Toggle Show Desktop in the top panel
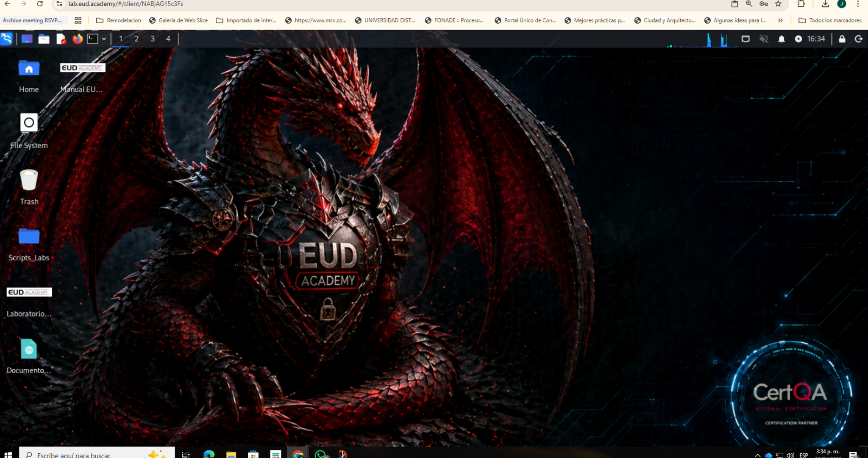This screenshot has height=458, width=868. (746, 39)
